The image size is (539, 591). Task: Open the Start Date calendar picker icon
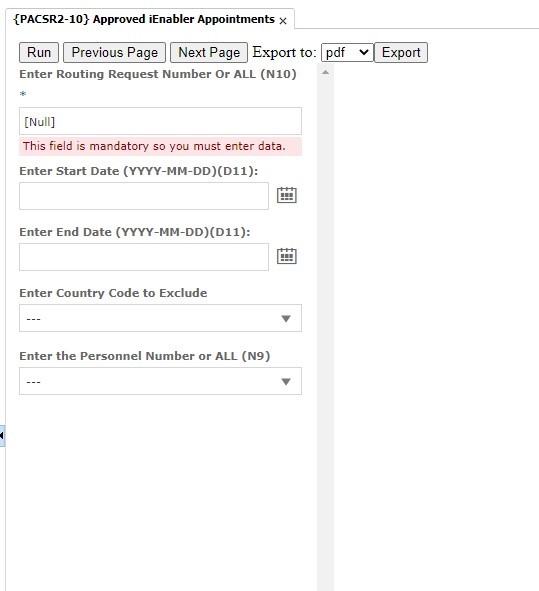287,195
